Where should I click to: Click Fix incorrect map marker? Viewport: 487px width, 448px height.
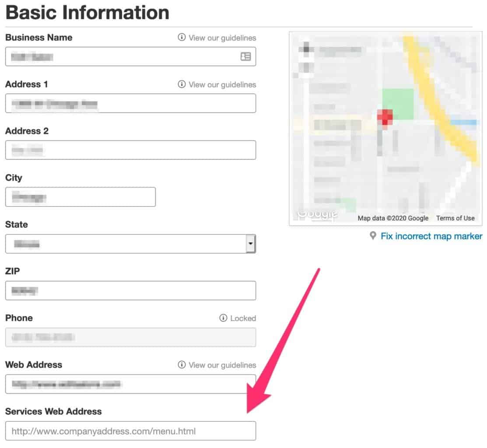click(431, 236)
